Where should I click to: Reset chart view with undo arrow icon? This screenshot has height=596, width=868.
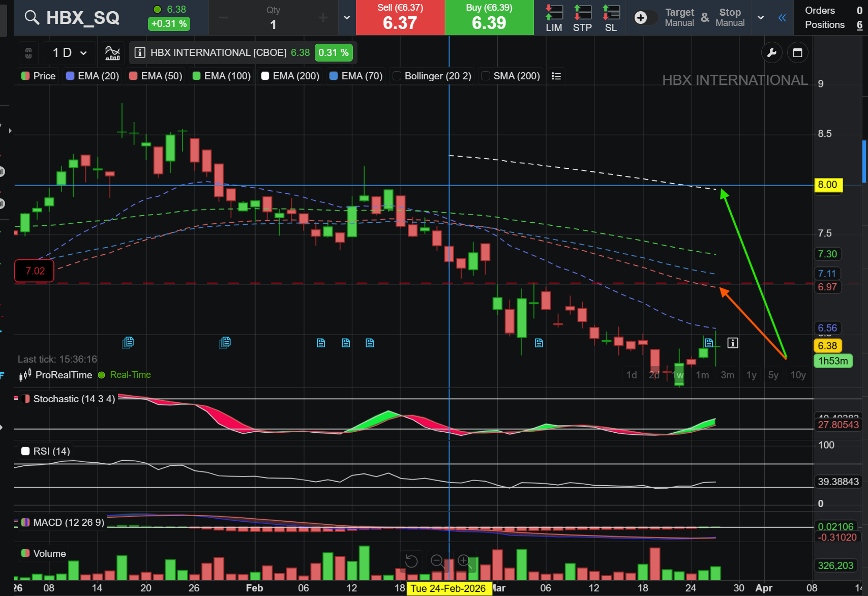411,561
